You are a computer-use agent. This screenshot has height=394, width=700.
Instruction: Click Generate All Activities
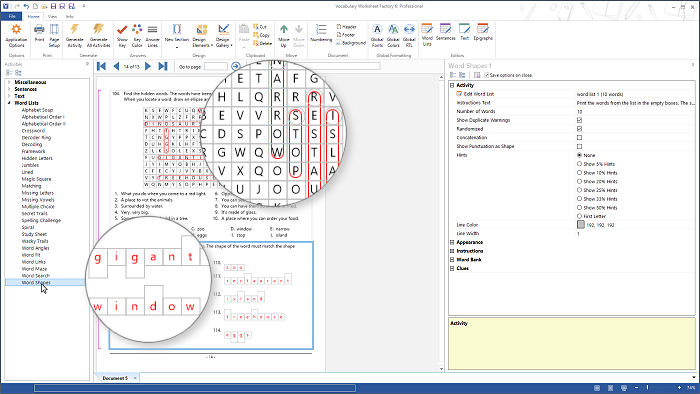point(98,36)
